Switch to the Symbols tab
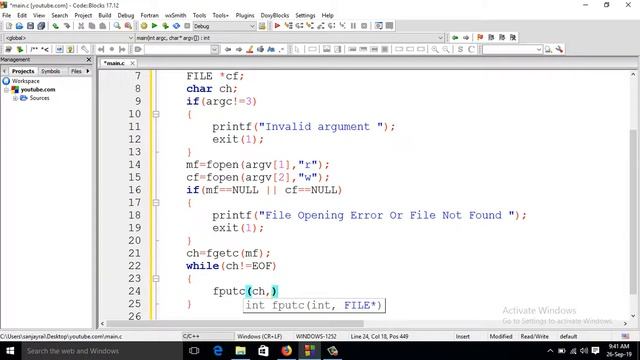This screenshot has width=640, height=360. [x=51, y=71]
